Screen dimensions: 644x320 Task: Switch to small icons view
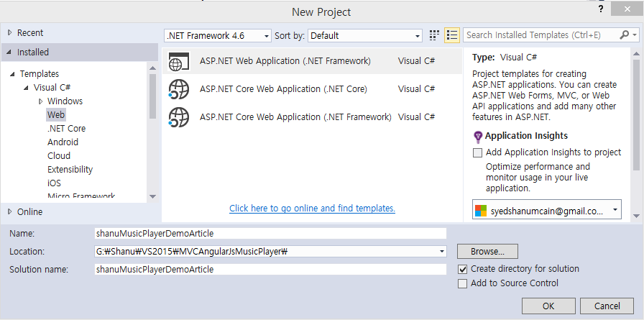coord(433,35)
